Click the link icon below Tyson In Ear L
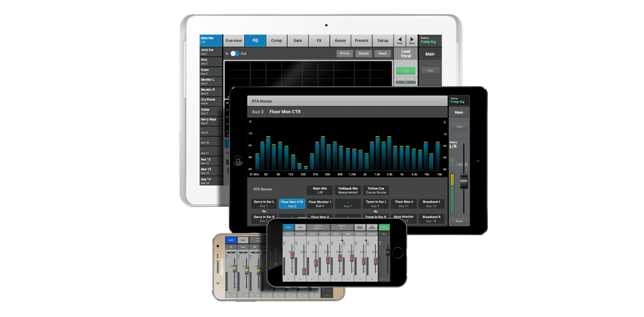Viewport: 644px width, 317px height. coord(376,211)
